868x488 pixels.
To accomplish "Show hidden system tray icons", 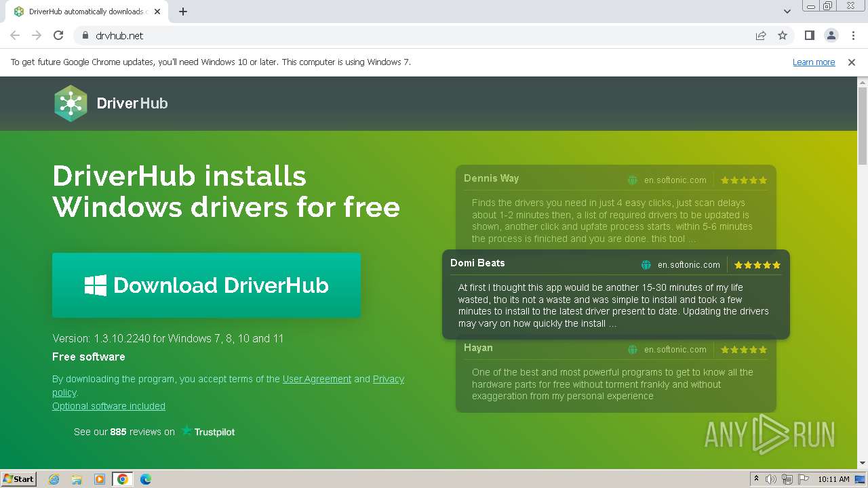I will (756, 479).
